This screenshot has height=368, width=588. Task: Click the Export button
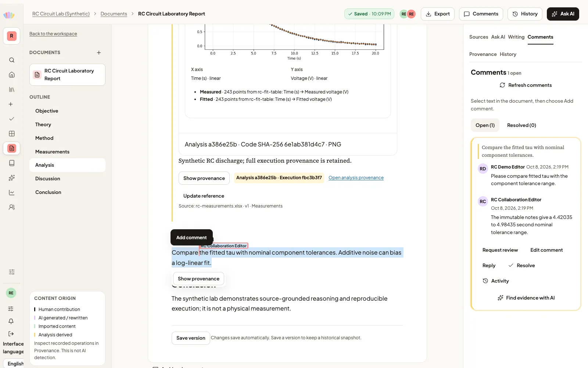[438, 14]
